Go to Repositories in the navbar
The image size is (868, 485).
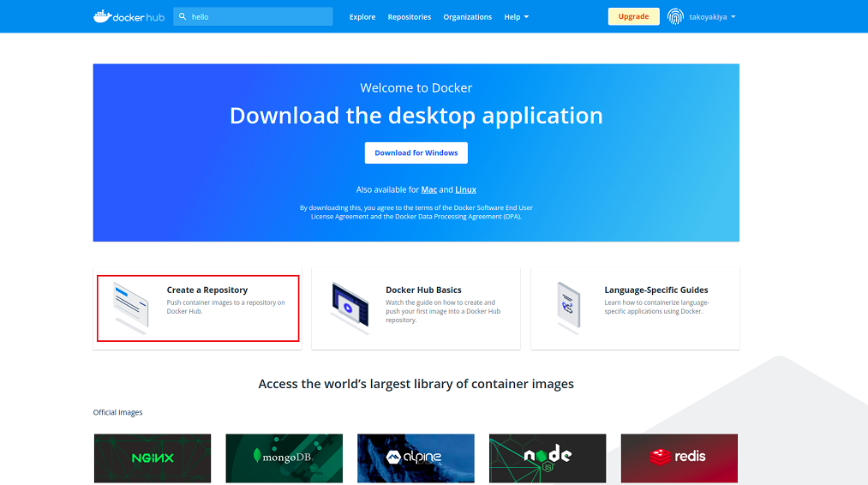409,16
